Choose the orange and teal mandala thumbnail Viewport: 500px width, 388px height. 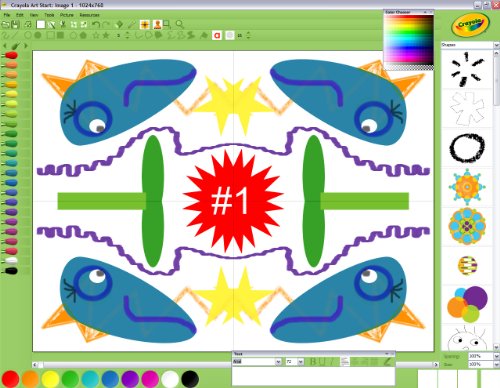(x=467, y=187)
